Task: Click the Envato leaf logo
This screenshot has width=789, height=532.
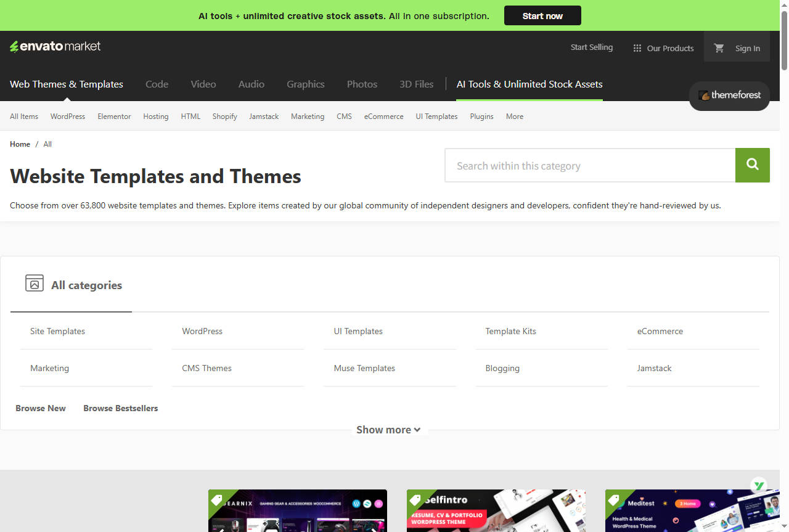Action: click(x=14, y=46)
